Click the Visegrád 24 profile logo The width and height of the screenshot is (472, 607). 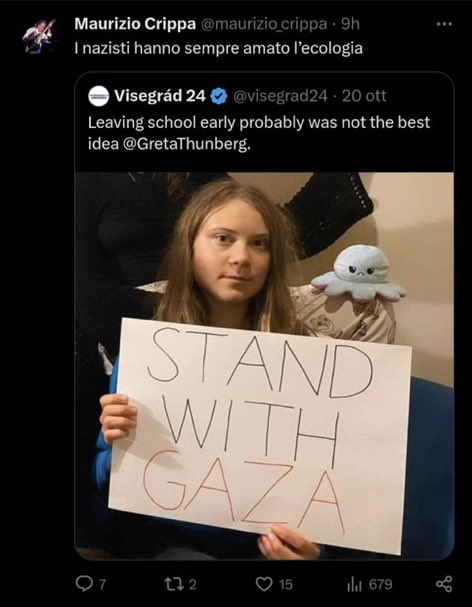99,96
